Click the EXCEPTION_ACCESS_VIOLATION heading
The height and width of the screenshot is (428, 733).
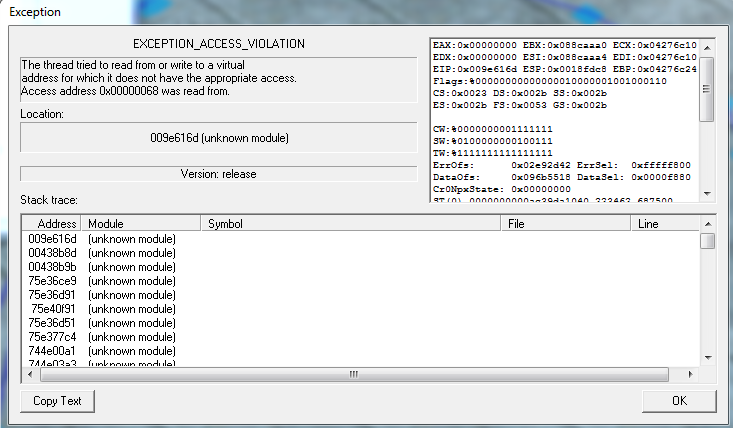click(219, 44)
